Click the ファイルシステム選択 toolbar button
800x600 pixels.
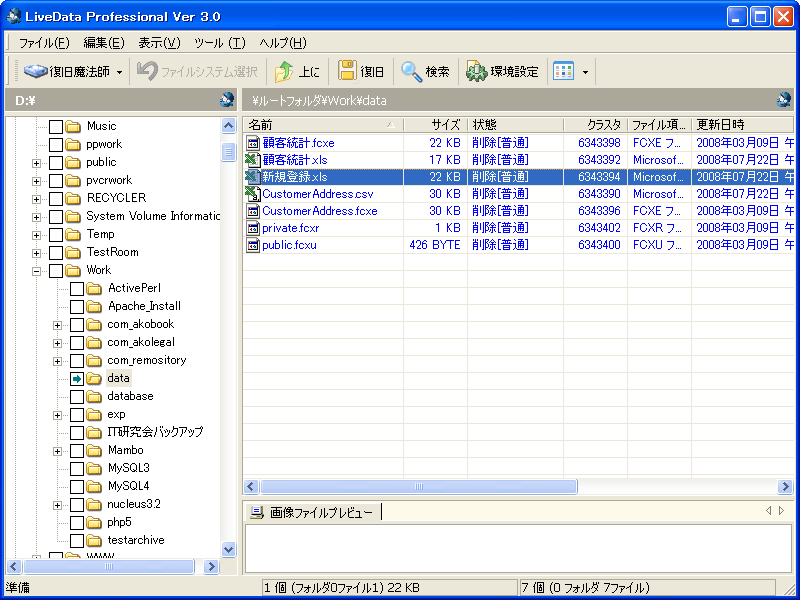click(x=197, y=72)
